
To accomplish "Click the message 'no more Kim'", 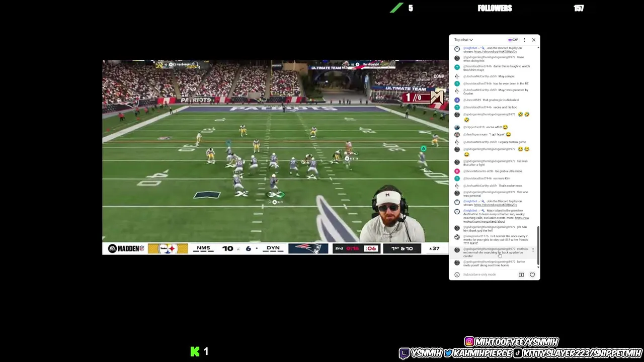I will pos(502,178).
